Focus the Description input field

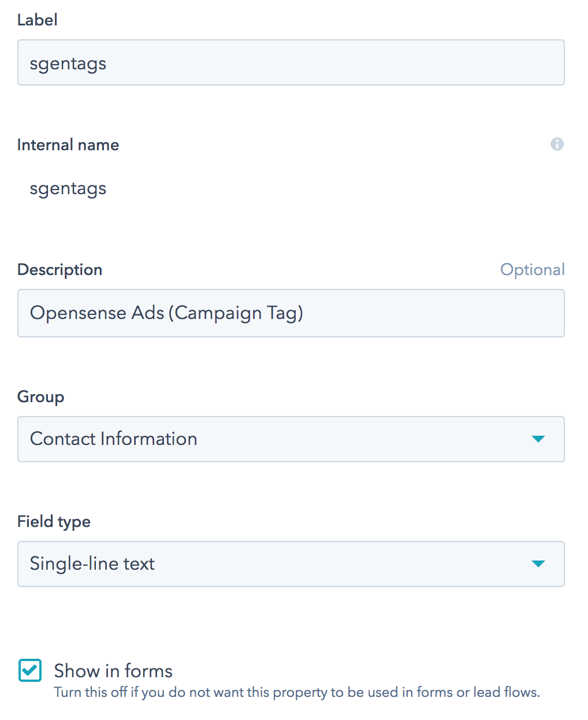tap(291, 313)
